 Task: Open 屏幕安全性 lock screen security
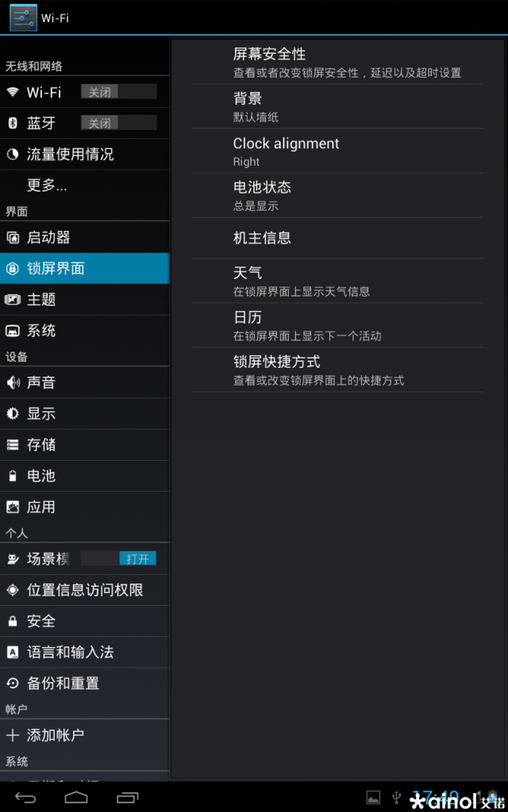[x=337, y=62]
